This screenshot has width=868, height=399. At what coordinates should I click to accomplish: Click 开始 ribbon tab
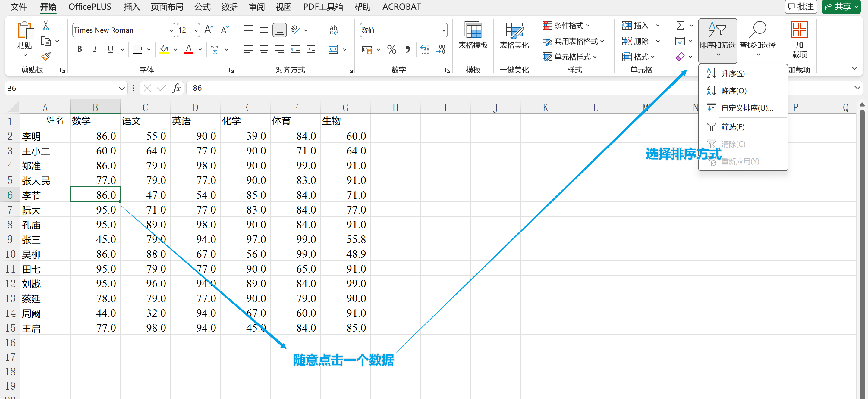pyautogui.click(x=49, y=7)
